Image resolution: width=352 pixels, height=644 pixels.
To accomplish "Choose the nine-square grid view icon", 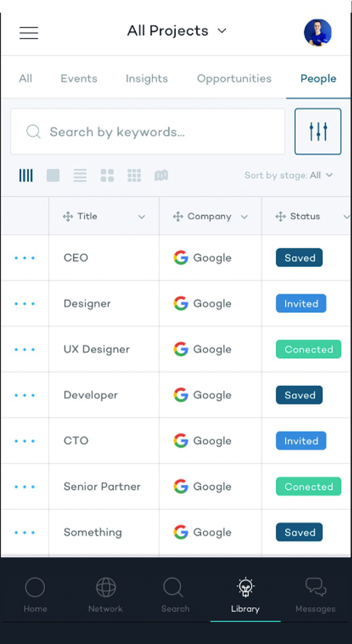I will tap(134, 176).
